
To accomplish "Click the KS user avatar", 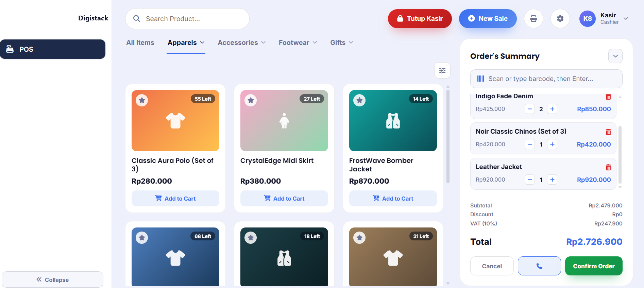I will pyautogui.click(x=587, y=19).
